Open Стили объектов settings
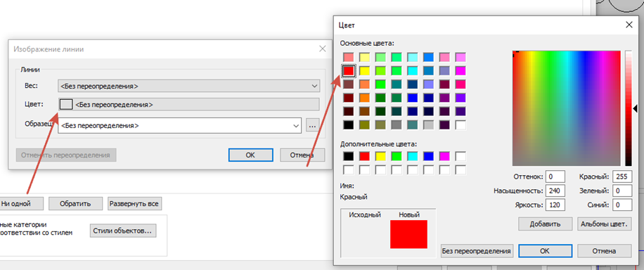644x270 pixels. (123, 231)
